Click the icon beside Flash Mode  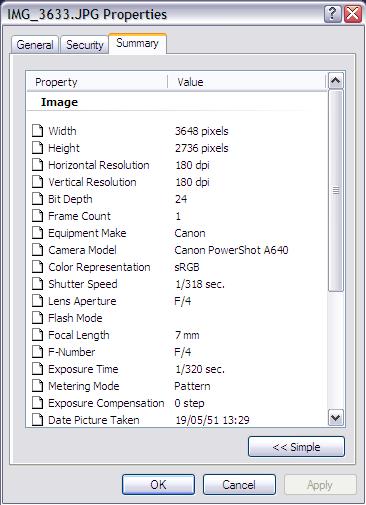click(38, 318)
